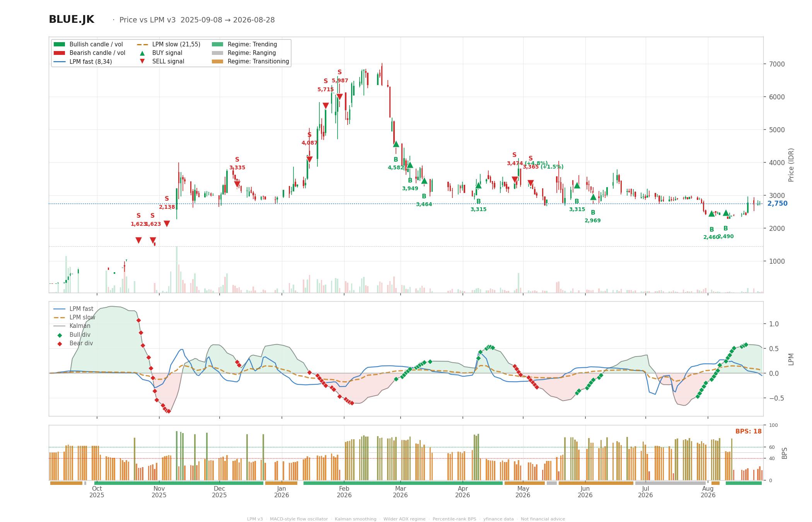
Task: Click the 60 tick on BPS axis
Action: (x=772, y=447)
